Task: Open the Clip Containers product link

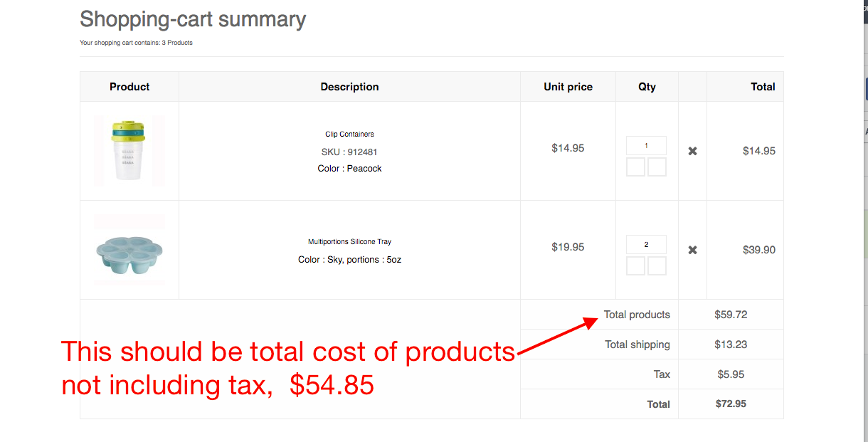Action: (349, 134)
